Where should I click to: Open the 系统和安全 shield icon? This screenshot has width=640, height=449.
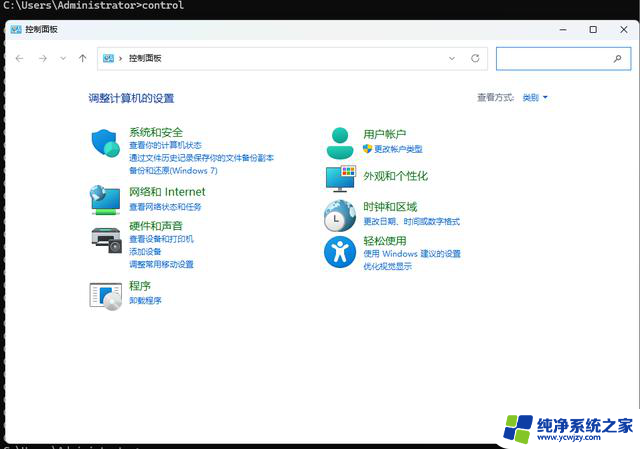pos(106,143)
